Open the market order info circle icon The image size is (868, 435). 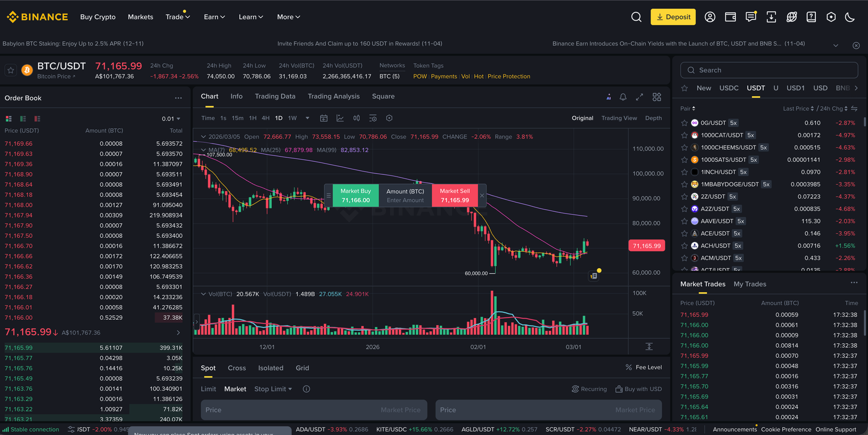tap(307, 389)
